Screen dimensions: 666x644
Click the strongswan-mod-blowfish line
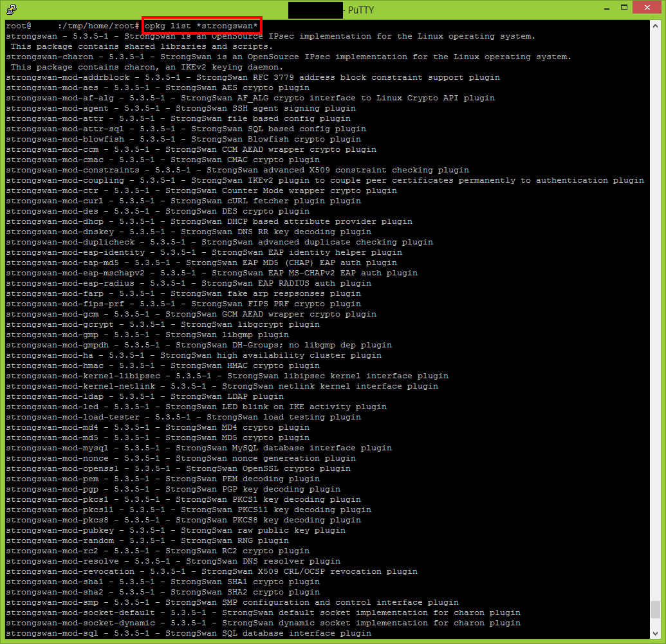[183, 139]
